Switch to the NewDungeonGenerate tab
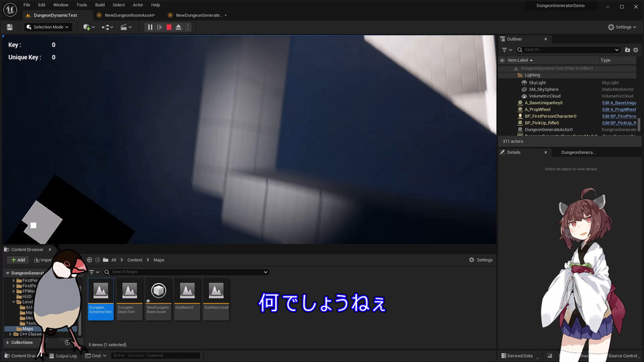Image resolution: width=644 pixels, height=362 pixels. [199, 15]
